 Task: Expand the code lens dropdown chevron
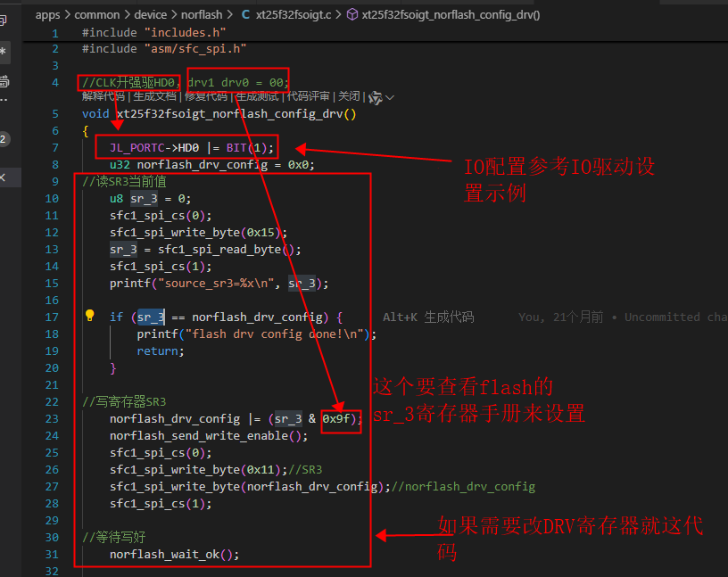[x=390, y=97]
